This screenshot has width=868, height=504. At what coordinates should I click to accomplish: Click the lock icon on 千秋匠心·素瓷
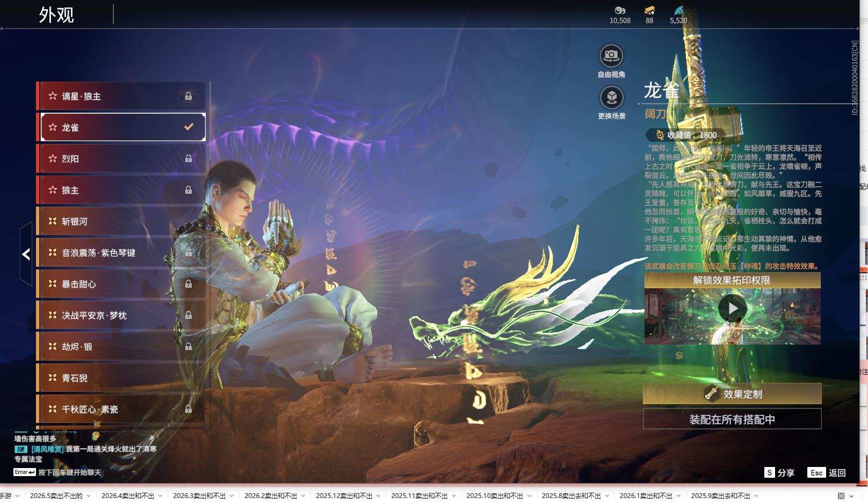(189, 409)
